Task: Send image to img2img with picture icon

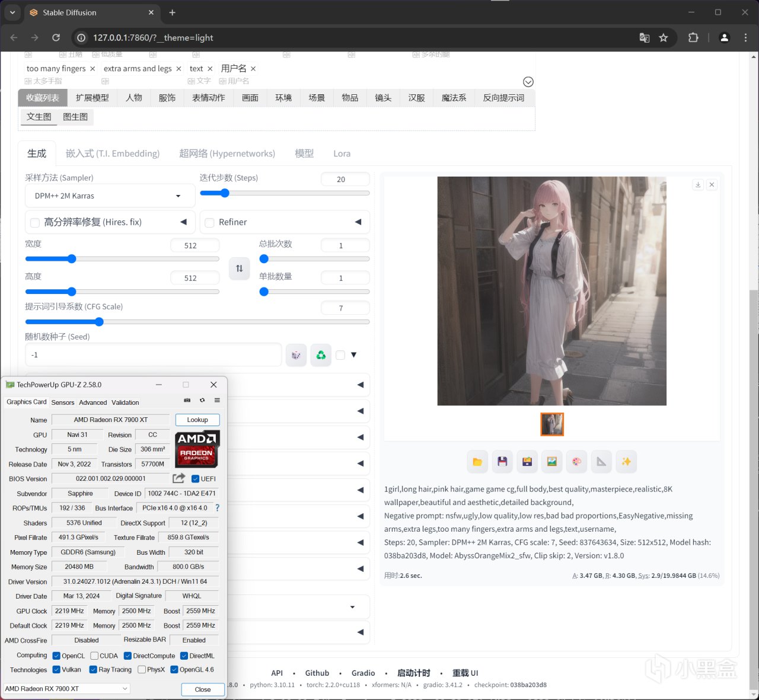Action: (x=552, y=462)
